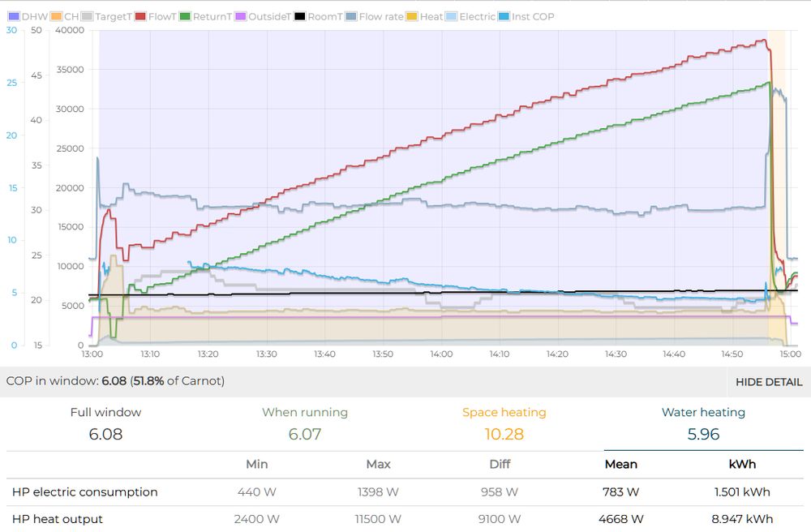Click the COP in window summary text
The width and height of the screenshot is (811, 532).
(115, 381)
